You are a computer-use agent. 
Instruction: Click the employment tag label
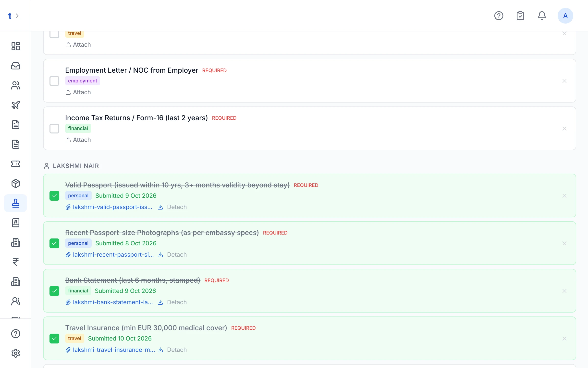(x=83, y=81)
